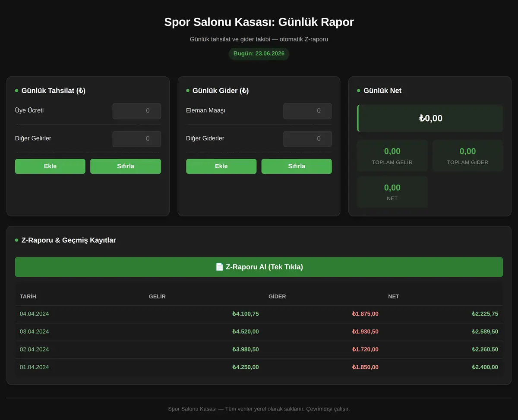Click Ekle in the Günlük Tahsilat card
The height and width of the screenshot is (420, 518).
(x=50, y=166)
